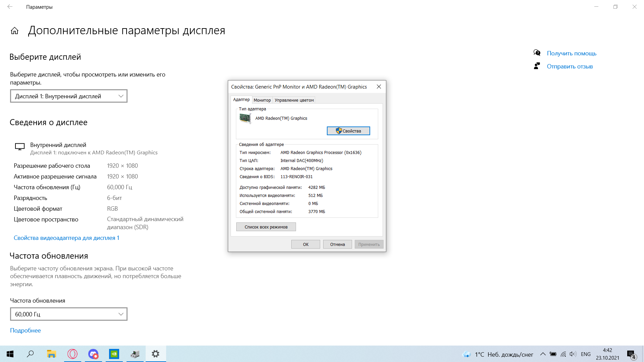Click the Отправить отзыв person icon

click(x=537, y=66)
